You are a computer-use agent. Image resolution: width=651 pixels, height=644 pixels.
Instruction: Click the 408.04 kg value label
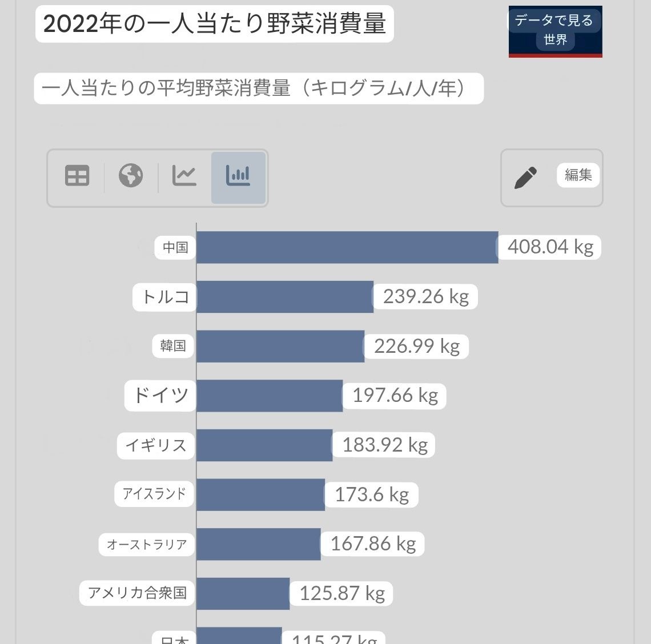[550, 247]
